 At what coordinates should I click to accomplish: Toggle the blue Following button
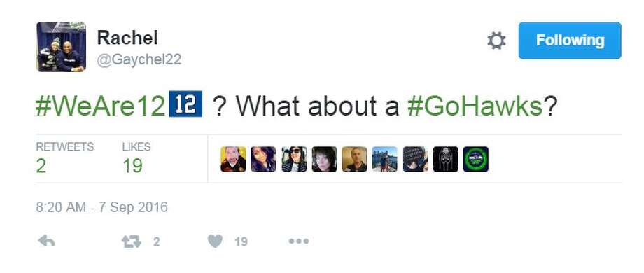(570, 41)
